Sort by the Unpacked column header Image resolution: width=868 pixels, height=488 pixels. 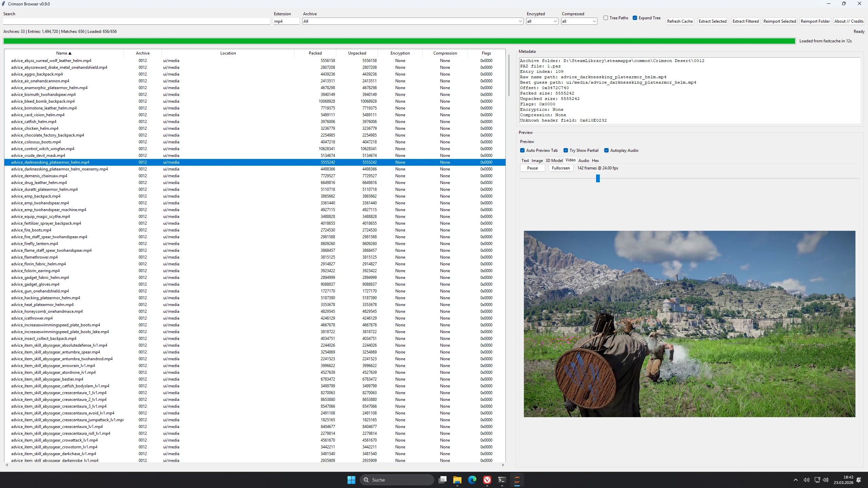click(357, 53)
